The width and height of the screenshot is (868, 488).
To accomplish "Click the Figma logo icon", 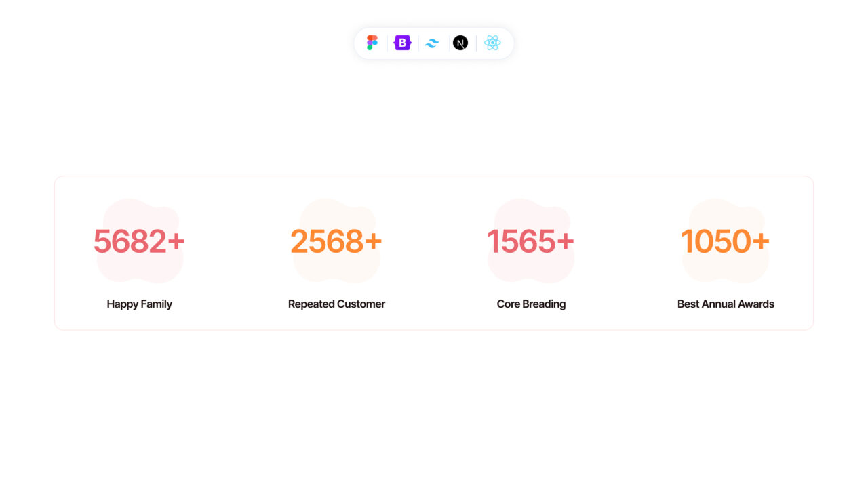I will click(x=372, y=43).
